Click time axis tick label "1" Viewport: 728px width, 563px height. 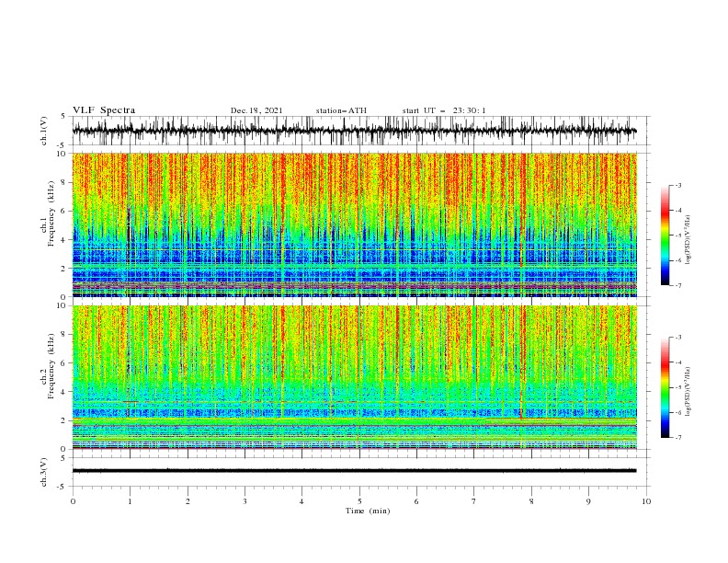(x=130, y=501)
